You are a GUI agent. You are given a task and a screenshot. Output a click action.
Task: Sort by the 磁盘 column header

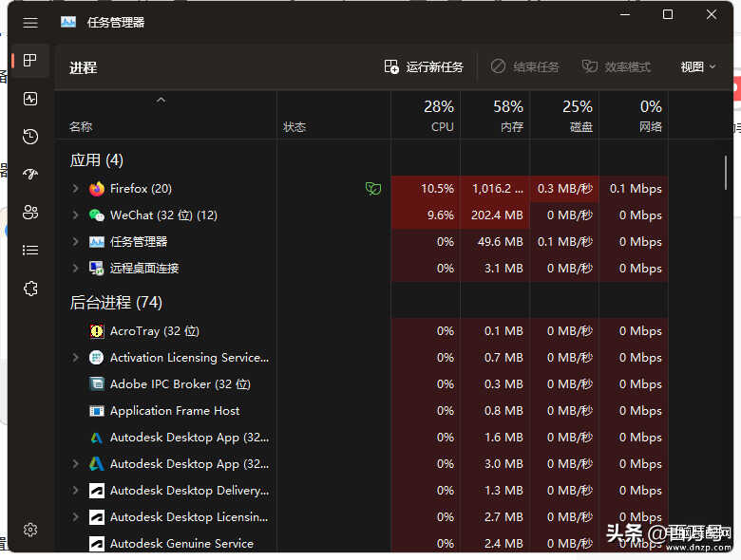coord(564,115)
